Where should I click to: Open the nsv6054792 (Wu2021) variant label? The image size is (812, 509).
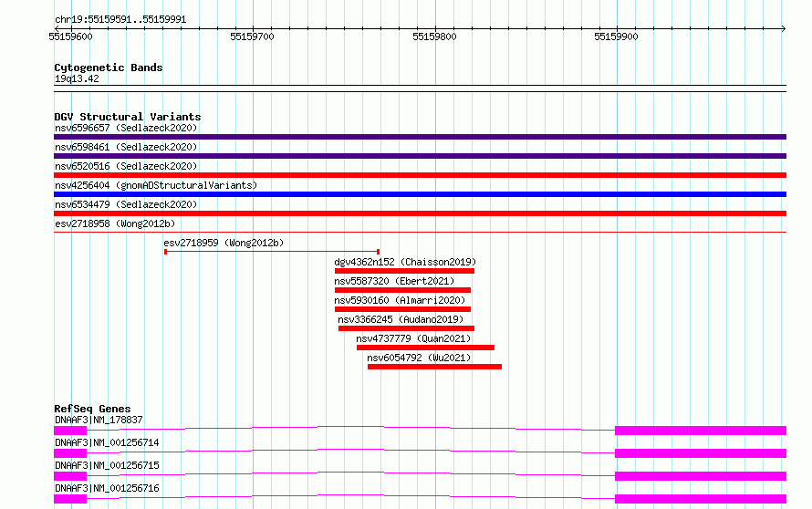[419, 358]
